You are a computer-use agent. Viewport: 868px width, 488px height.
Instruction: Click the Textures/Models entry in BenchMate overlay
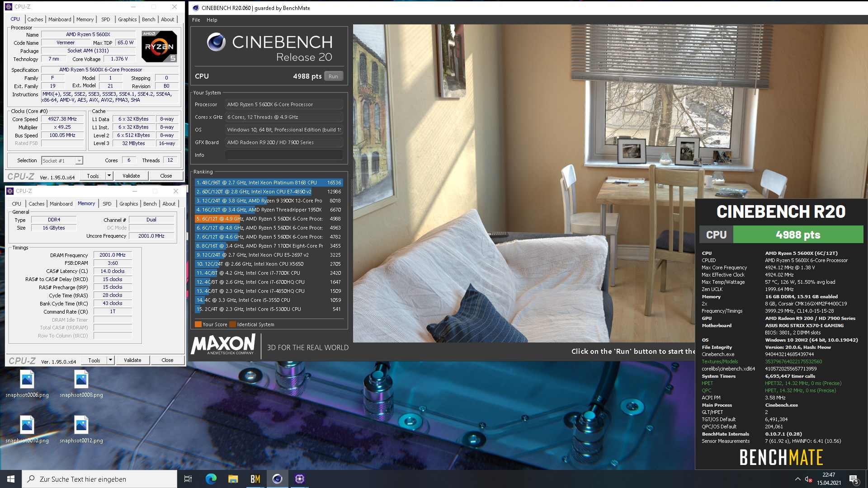coord(720,361)
